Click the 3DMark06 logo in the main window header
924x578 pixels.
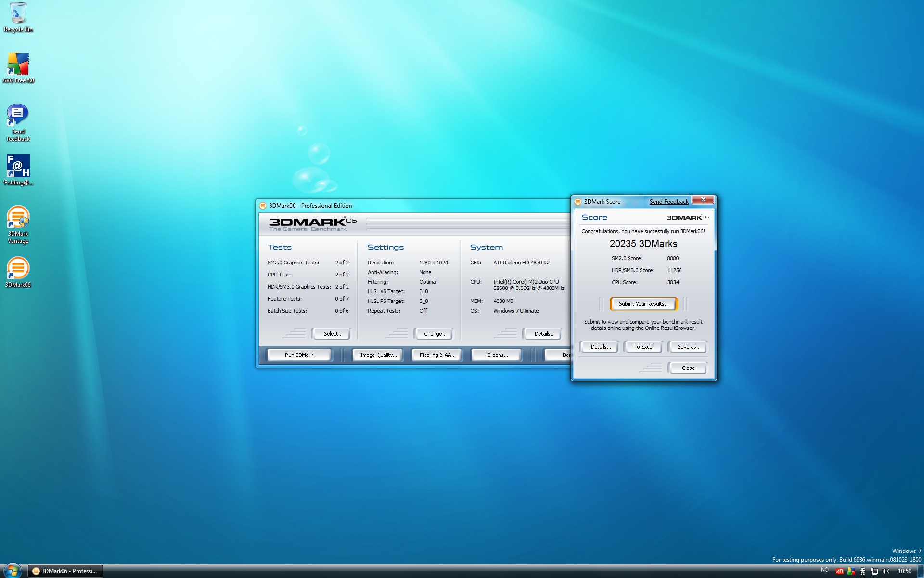click(312, 223)
